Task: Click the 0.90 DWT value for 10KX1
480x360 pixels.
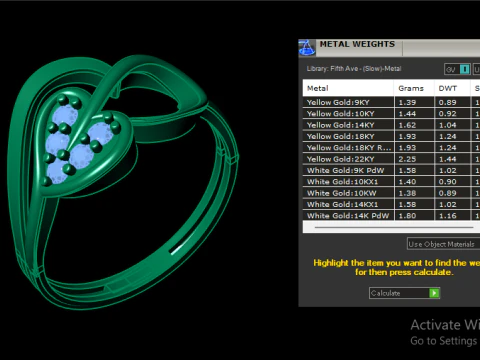Action: coord(447,182)
